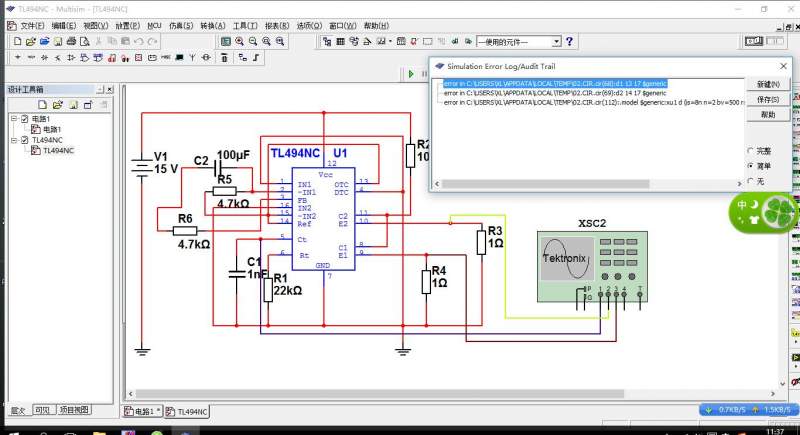Click Open folder icon in Design Toolbox

click(x=58, y=105)
